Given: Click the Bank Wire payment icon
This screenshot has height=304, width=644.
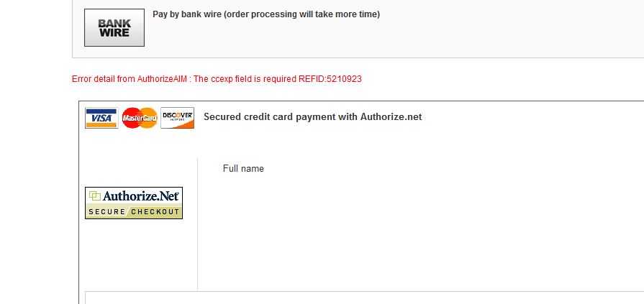Looking at the screenshot, I should [x=114, y=27].
